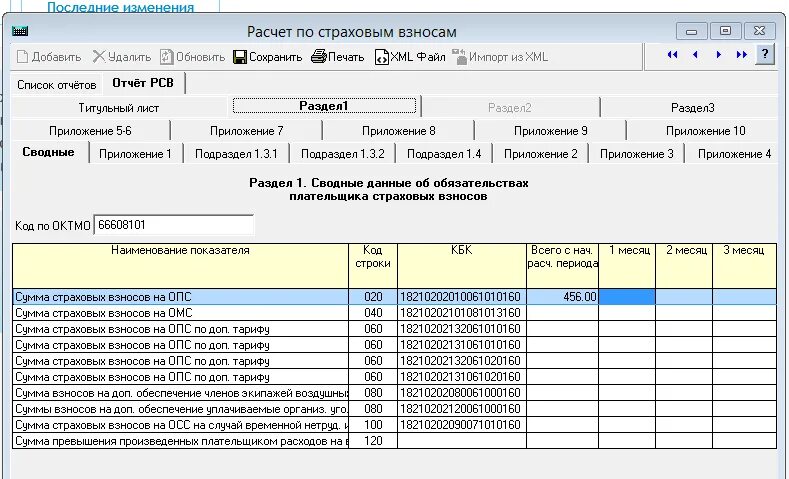Click KBK cell 18210202131061020160
Viewport: 789px width, 479px height.
[461, 377]
